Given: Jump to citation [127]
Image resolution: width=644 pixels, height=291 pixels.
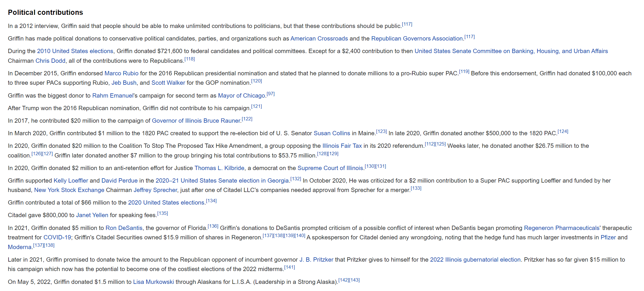Looking at the screenshot, I should coord(48,154).
